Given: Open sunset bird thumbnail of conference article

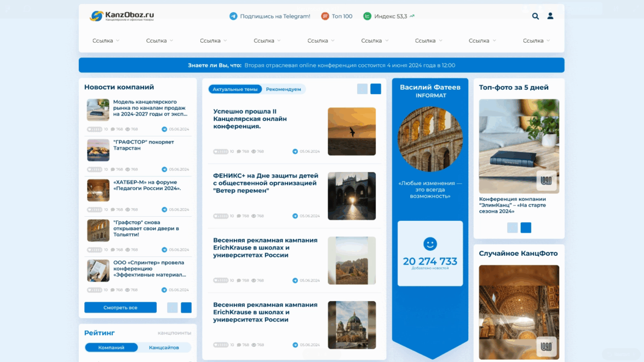Looking at the screenshot, I should point(352,131).
